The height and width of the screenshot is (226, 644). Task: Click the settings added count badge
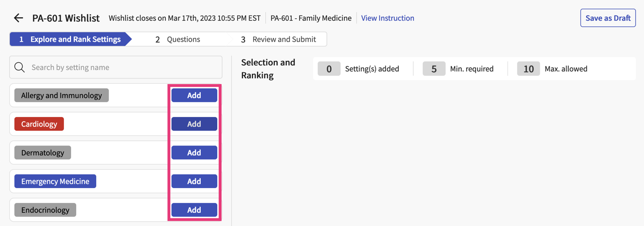329,69
